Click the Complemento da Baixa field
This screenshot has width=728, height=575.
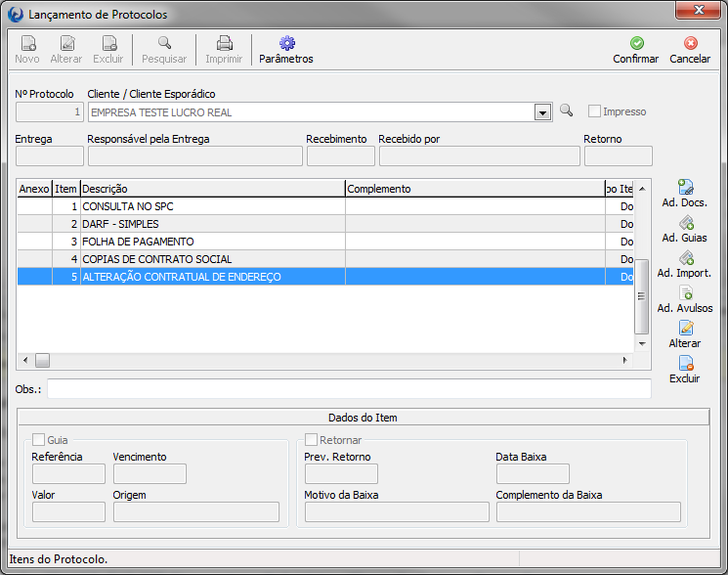click(x=588, y=511)
